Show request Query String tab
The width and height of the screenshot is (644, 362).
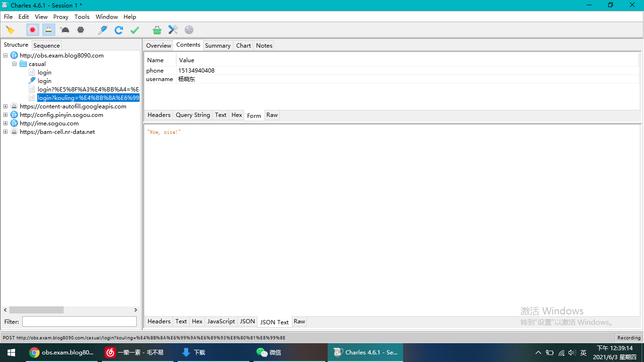[193, 115]
